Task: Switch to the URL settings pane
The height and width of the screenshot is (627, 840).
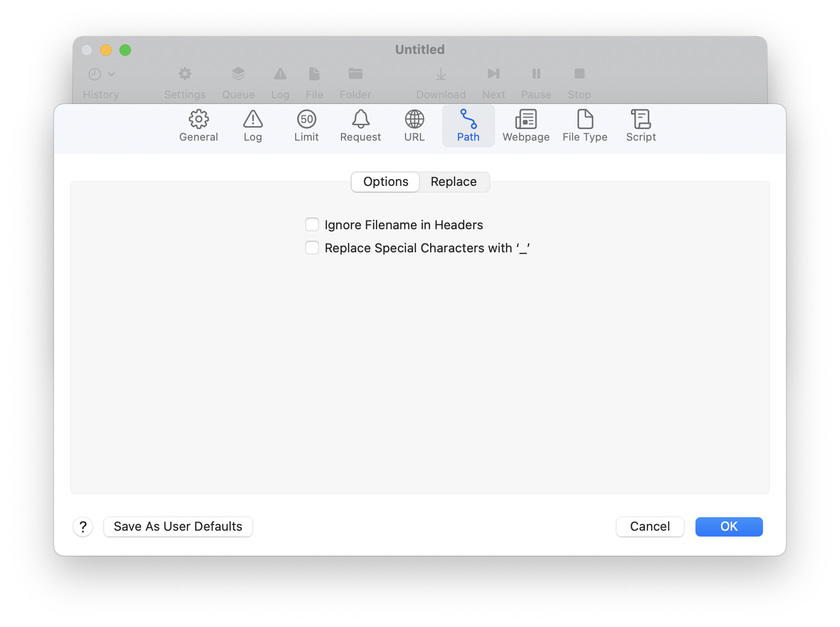Action: [x=414, y=126]
